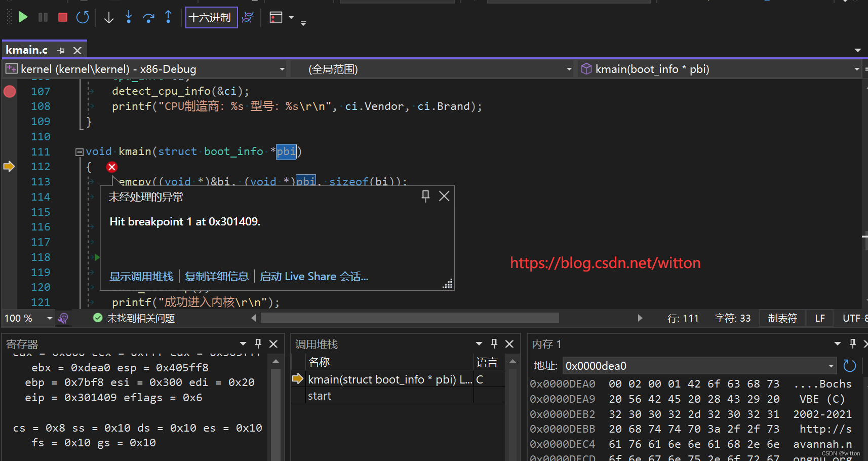The image size is (868, 461).
Task: Click the editor horizontal scrollbar thumb
Action: tap(410, 318)
